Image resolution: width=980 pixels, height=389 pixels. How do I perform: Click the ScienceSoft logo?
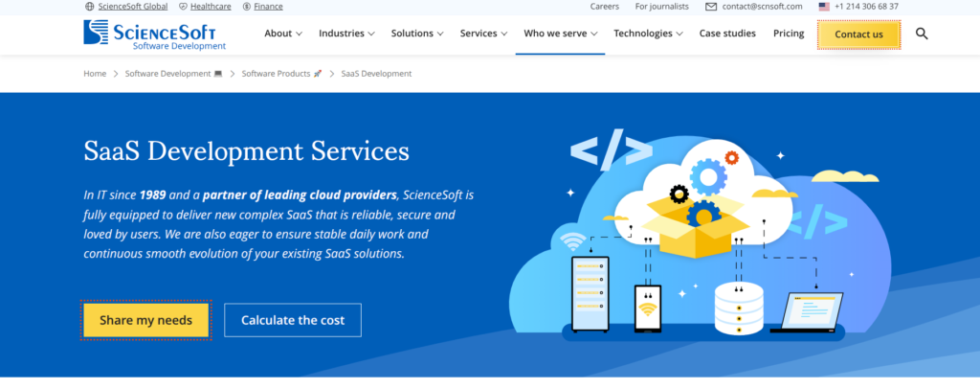coord(154,35)
